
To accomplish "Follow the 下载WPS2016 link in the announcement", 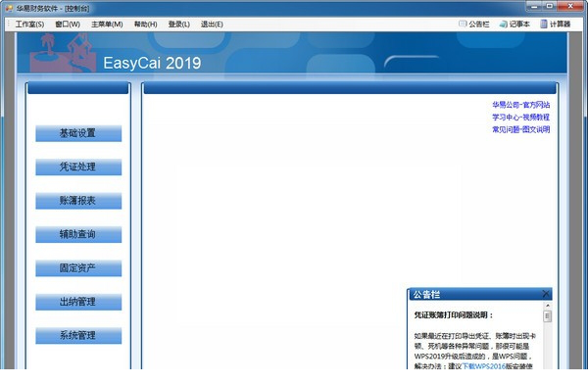I will (484, 366).
